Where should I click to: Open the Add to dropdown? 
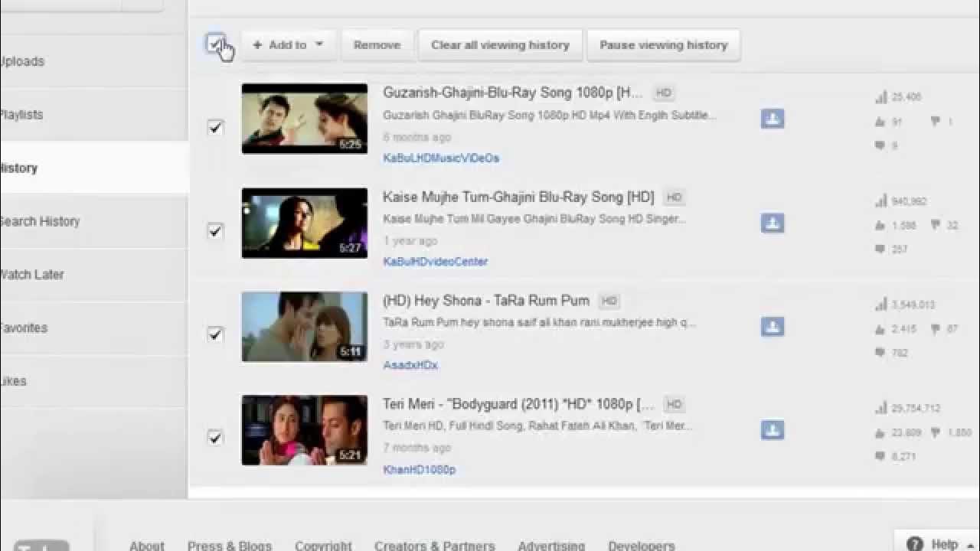click(289, 45)
